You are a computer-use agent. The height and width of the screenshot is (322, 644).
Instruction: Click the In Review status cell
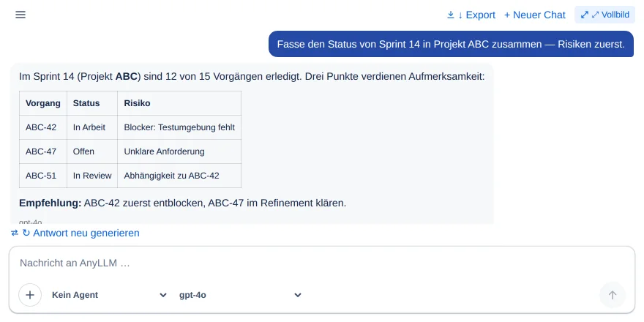[x=92, y=176]
